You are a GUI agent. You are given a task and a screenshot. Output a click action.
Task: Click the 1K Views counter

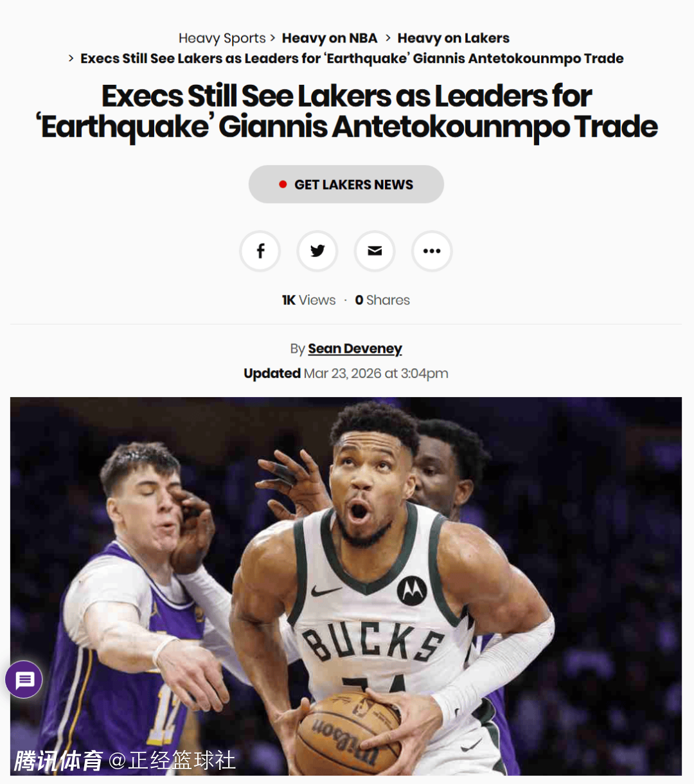308,300
